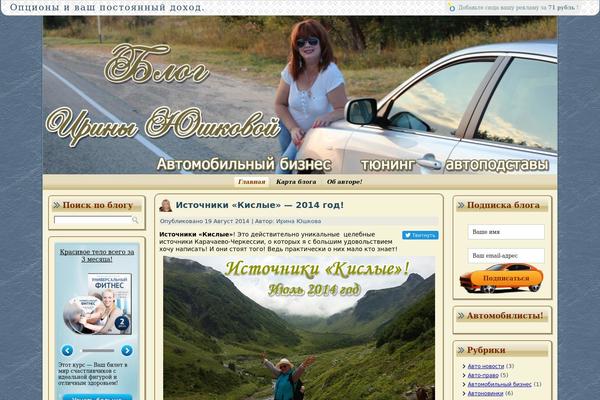Click the Опубликовано 19 Август 2014 post meta line
600x400 pixels.
coord(240,221)
